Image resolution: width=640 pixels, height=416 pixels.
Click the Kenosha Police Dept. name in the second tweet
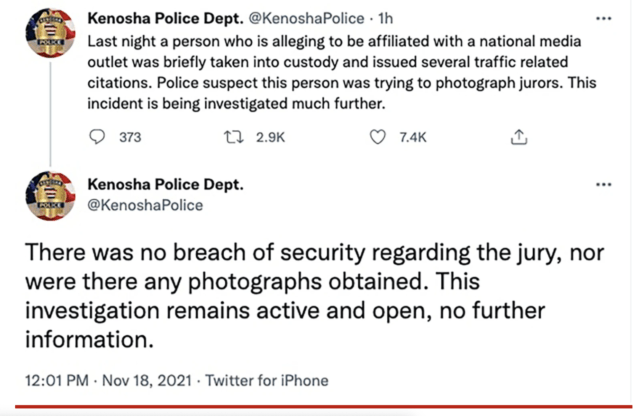165,185
